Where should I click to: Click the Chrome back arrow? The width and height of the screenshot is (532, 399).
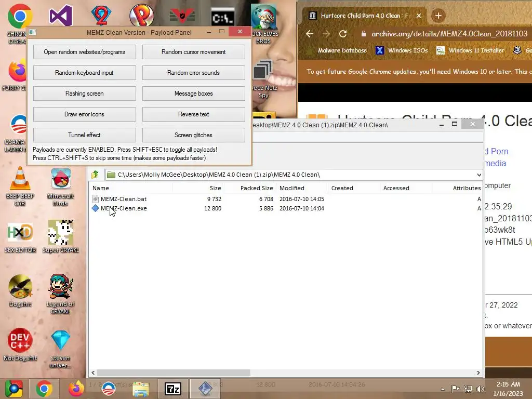pyautogui.click(x=310, y=34)
